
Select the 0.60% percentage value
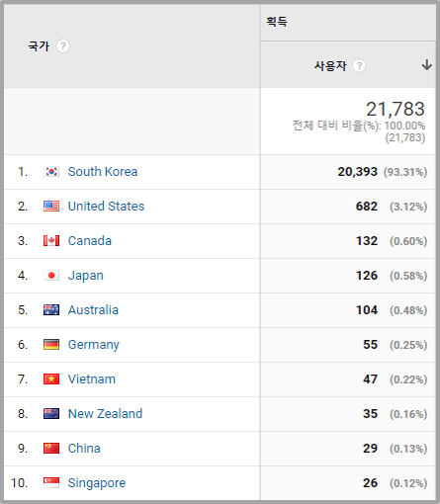point(408,241)
